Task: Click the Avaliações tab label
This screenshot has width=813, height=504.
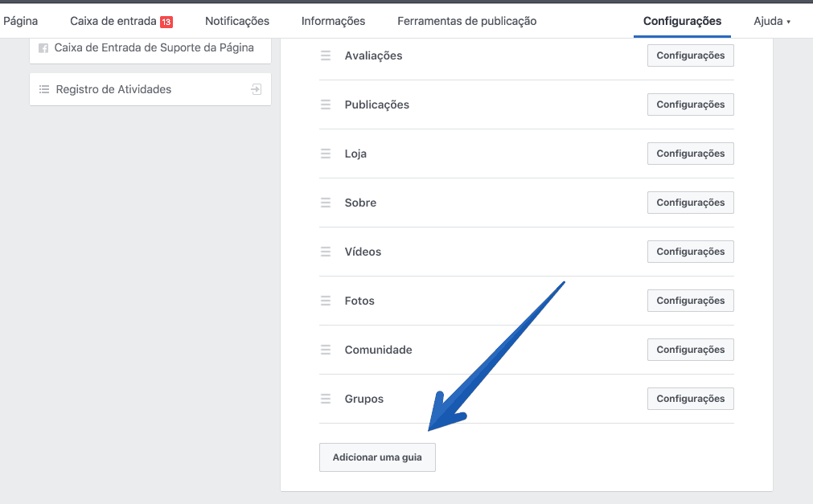Action: point(373,55)
